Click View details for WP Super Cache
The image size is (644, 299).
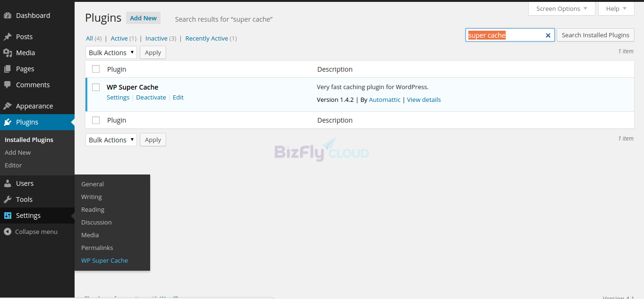(x=424, y=100)
